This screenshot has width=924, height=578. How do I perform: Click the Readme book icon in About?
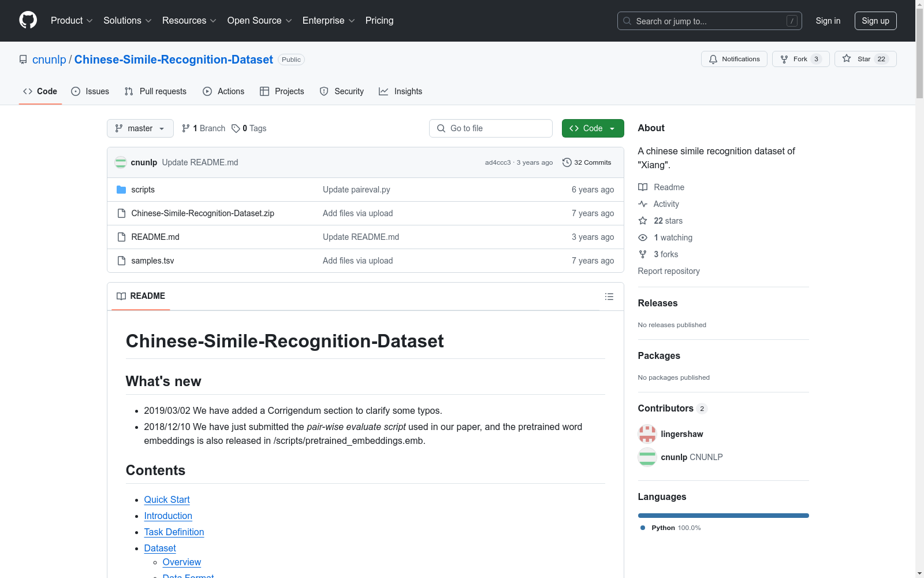643,187
